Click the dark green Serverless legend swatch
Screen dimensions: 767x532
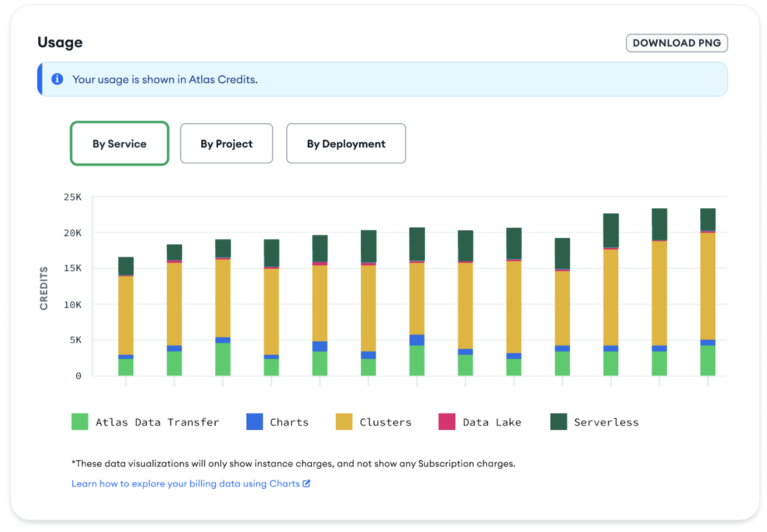pos(557,421)
